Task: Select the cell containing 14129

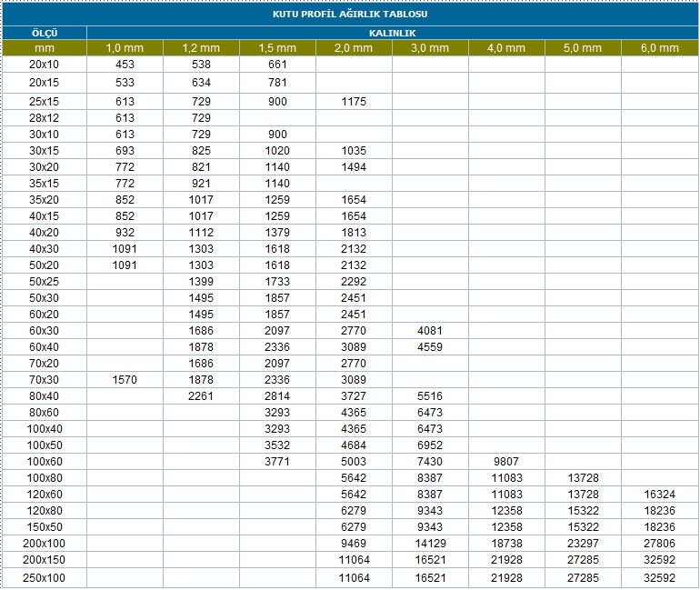Action: (430, 544)
